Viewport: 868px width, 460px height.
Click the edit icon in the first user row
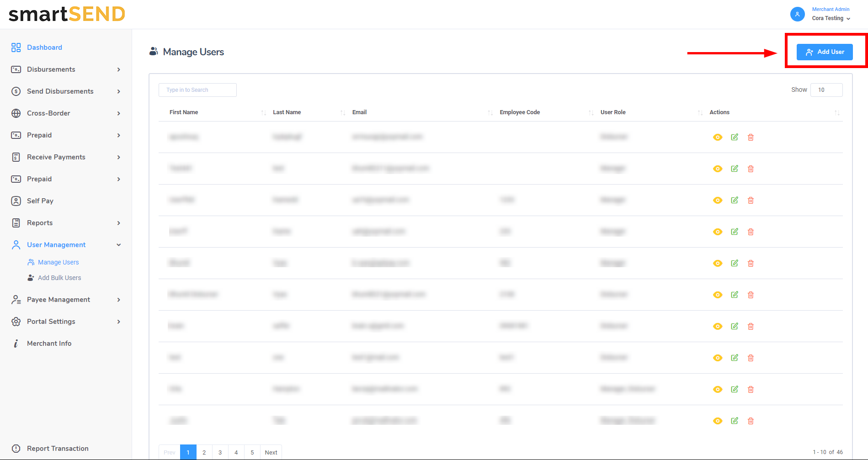[734, 137]
